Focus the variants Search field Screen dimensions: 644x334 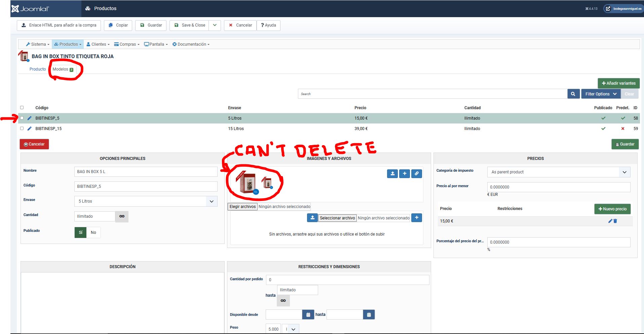click(432, 94)
